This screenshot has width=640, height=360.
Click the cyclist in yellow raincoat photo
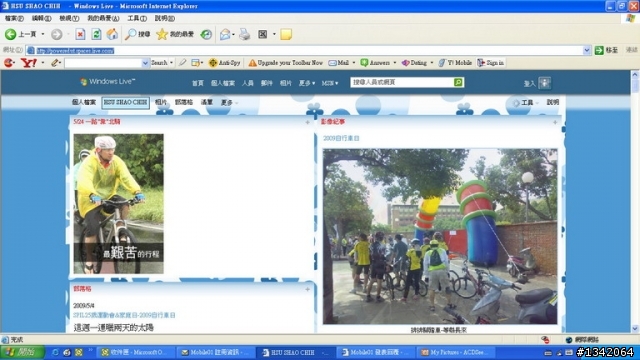118,204
